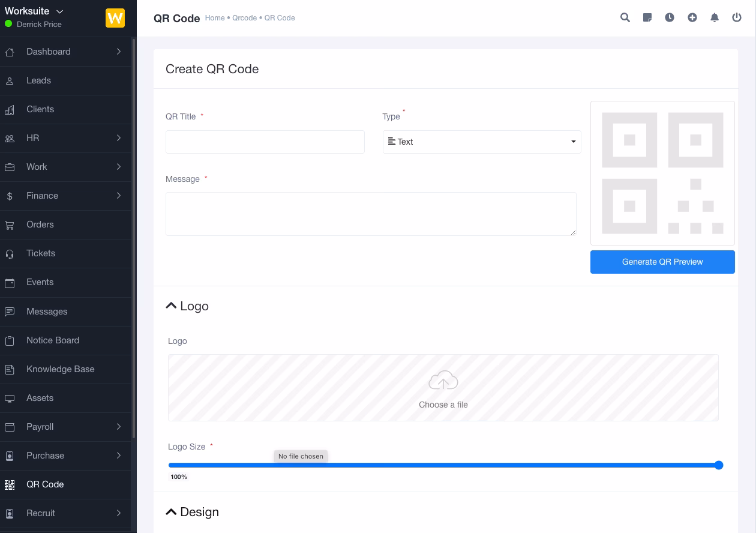This screenshot has width=756, height=533.
Task: Expand the Payroll submenu chevron
Action: pyautogui.click(x=119, y=427)
